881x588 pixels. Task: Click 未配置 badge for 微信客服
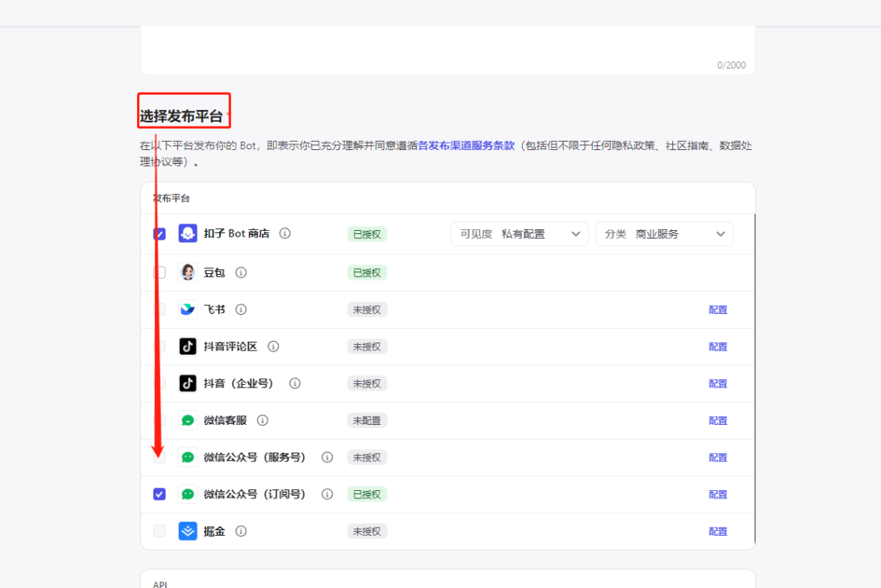coord(367,421)
